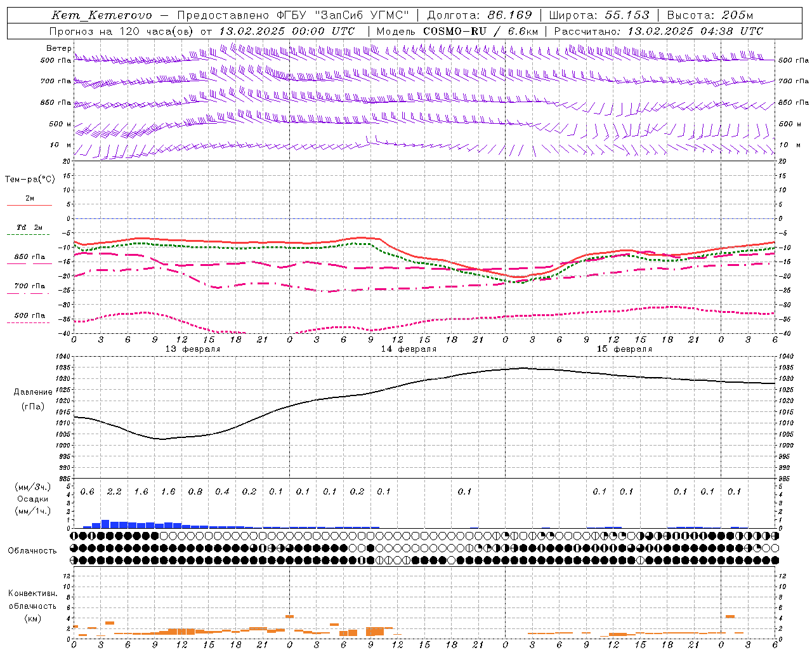812x650 pixels.
Task: Click the Td 2м dew point legend label
Action: point(29,227)
